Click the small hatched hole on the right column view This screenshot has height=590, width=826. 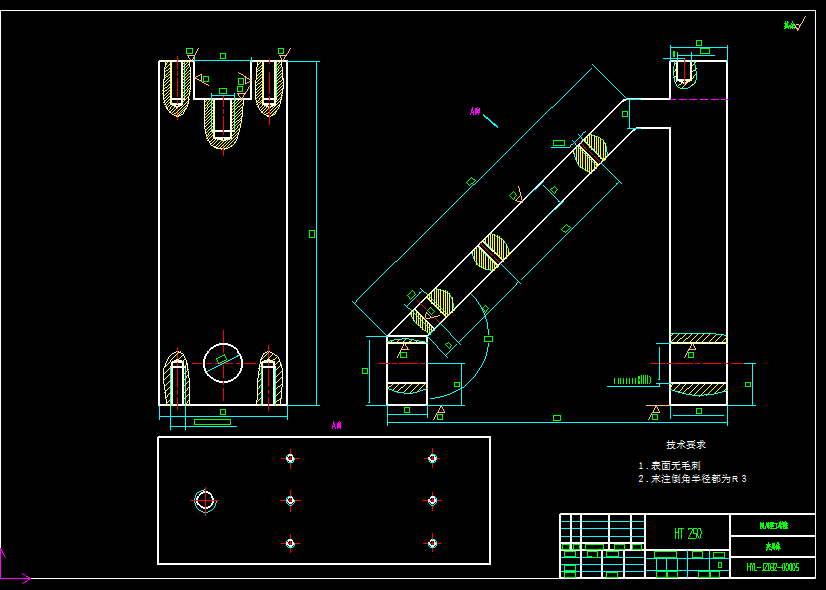coord(686,80)
